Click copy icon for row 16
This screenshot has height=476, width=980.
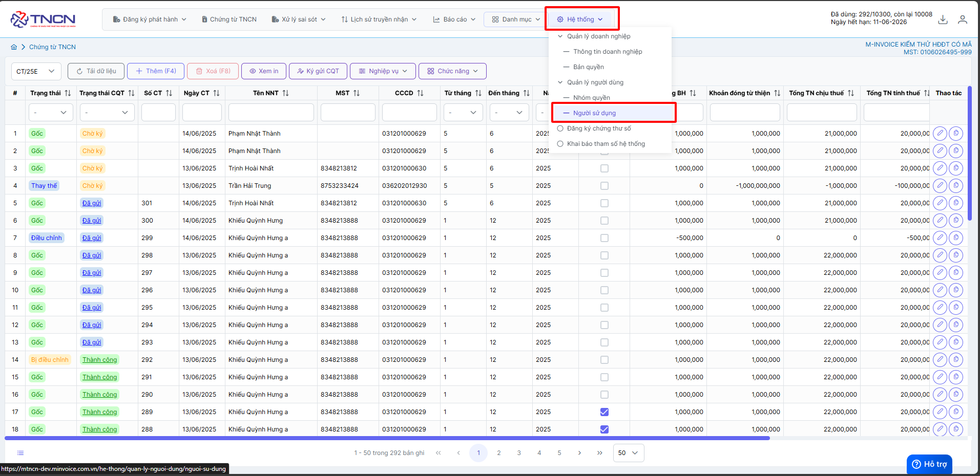tap(956, 395)
